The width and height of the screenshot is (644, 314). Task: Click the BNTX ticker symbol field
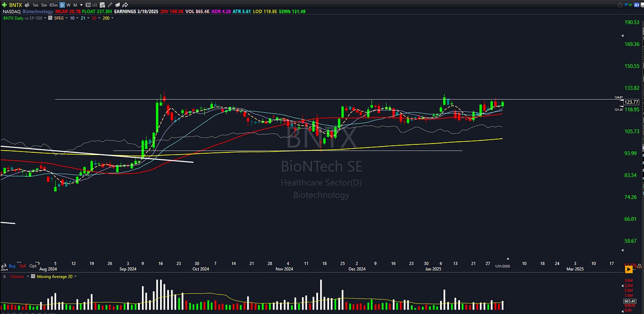click(15, 5)
